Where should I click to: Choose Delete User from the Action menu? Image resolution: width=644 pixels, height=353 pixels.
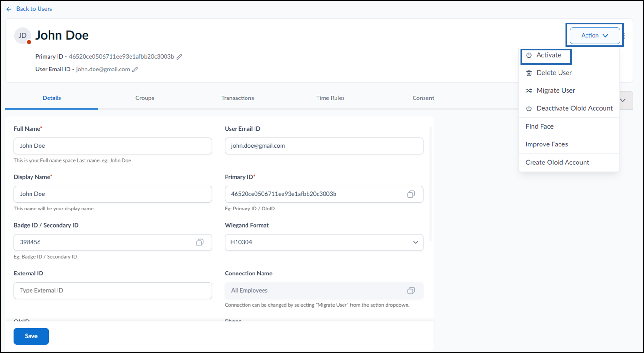(569, 73)
